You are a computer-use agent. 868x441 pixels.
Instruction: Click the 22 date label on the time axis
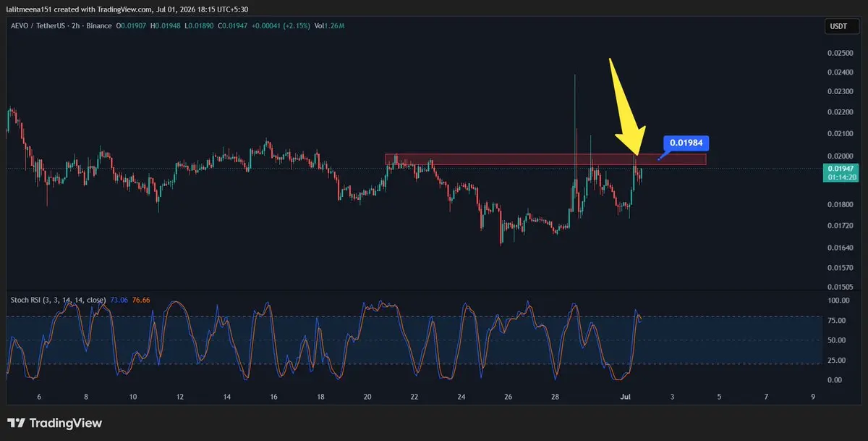[x=414, y=397]
